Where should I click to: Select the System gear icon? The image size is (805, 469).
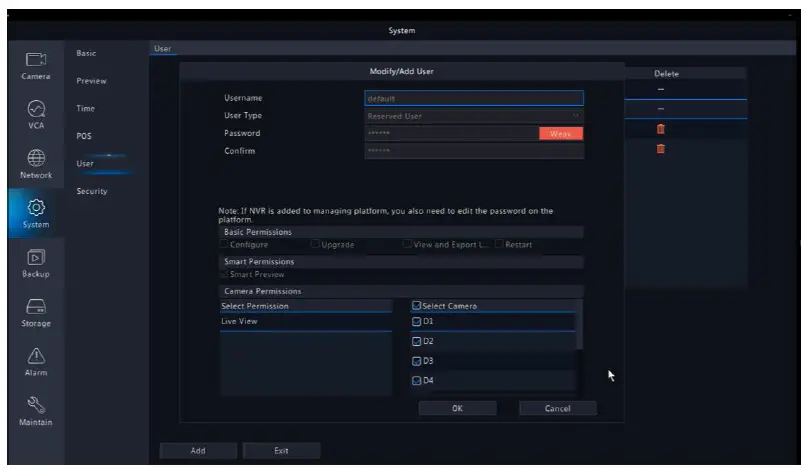coord(36,207)
